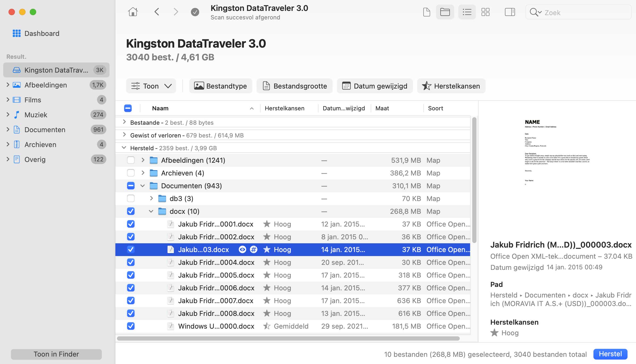The image size is (636, 364).
Task: Uncheck Jakub Fridr...0004.docx checkbox
Action: pyautogui.click(x=131, y=262)
